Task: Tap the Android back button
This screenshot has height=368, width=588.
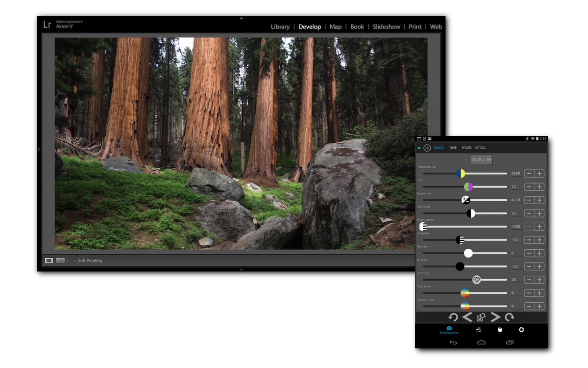Action: [453, 342]
